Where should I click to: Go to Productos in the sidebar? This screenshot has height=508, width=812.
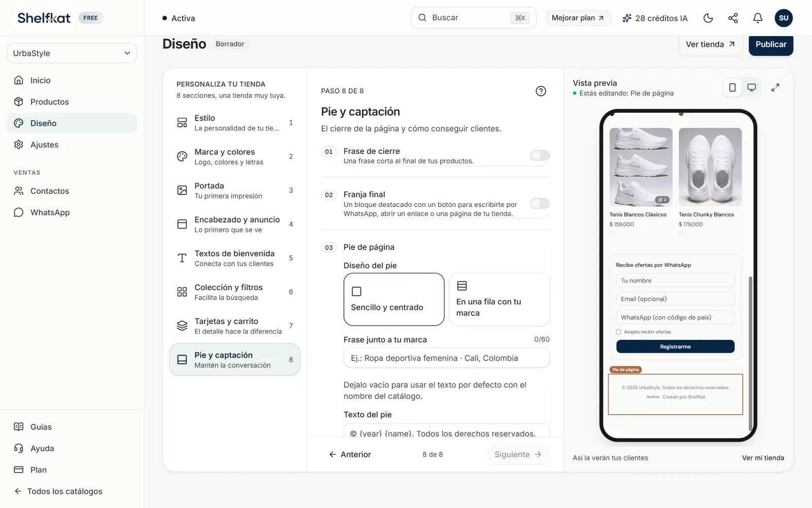[x=72, y=102]
